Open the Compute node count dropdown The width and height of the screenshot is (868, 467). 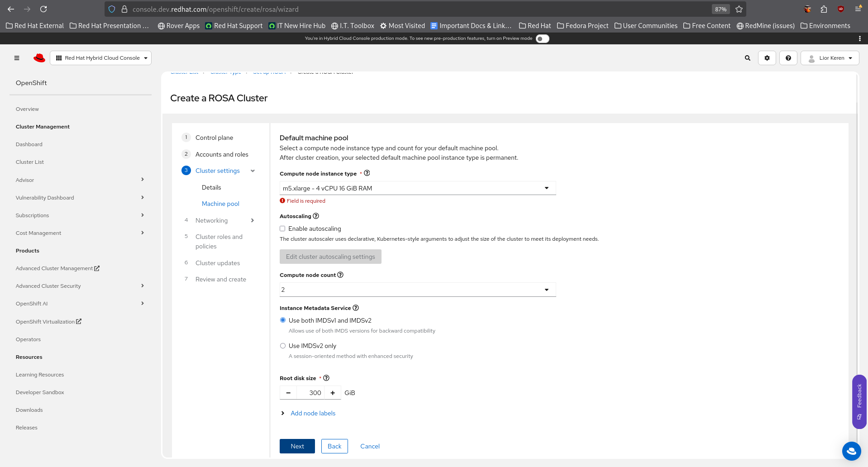point(418,290)
